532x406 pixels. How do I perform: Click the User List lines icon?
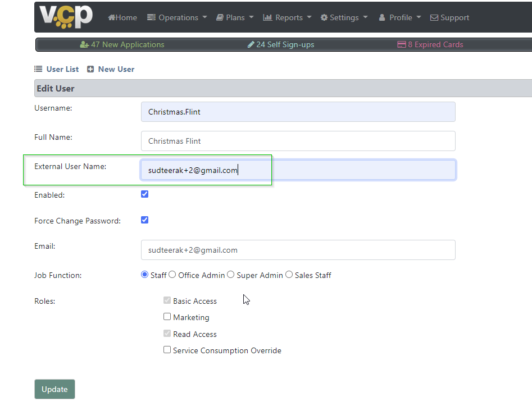point(38,69)
